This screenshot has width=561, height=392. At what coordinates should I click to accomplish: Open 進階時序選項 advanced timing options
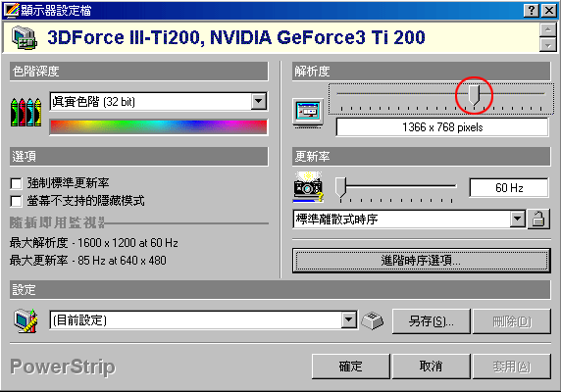tap(421, 261)
